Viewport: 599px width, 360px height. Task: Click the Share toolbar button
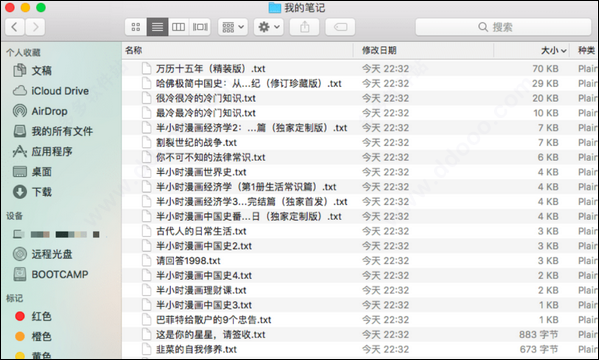[x=304, y=27]
